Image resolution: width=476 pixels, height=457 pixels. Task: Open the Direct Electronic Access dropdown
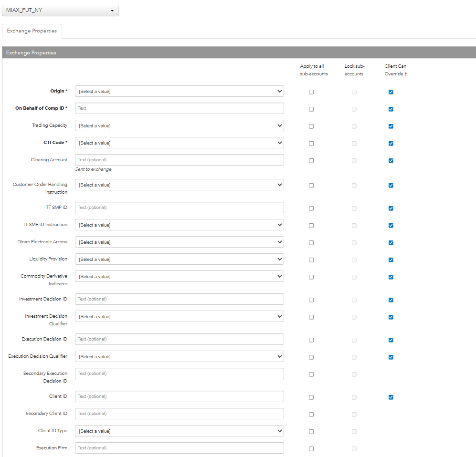click(x=179, y=242)
